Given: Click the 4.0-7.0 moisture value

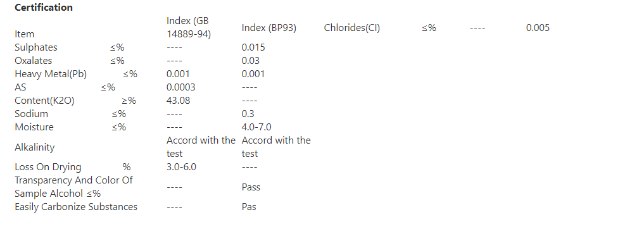Looking at the screenshot, I should (256, 127).
